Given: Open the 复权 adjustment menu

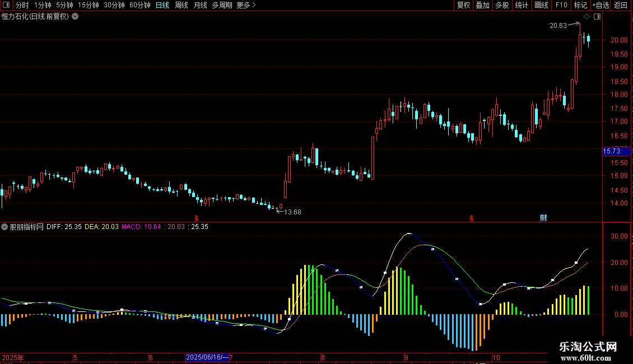Looking at the screenshot, I should click(463, 5).
